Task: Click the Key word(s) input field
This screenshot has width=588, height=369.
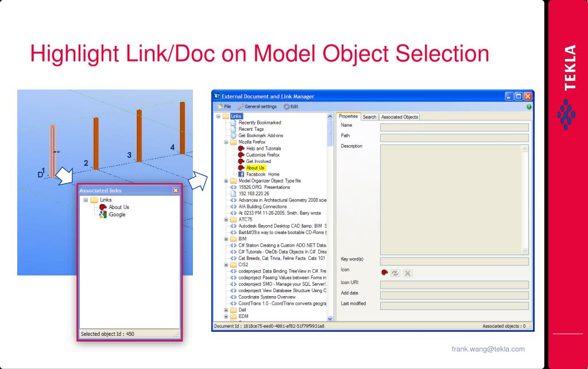Action: click(454, 261)
